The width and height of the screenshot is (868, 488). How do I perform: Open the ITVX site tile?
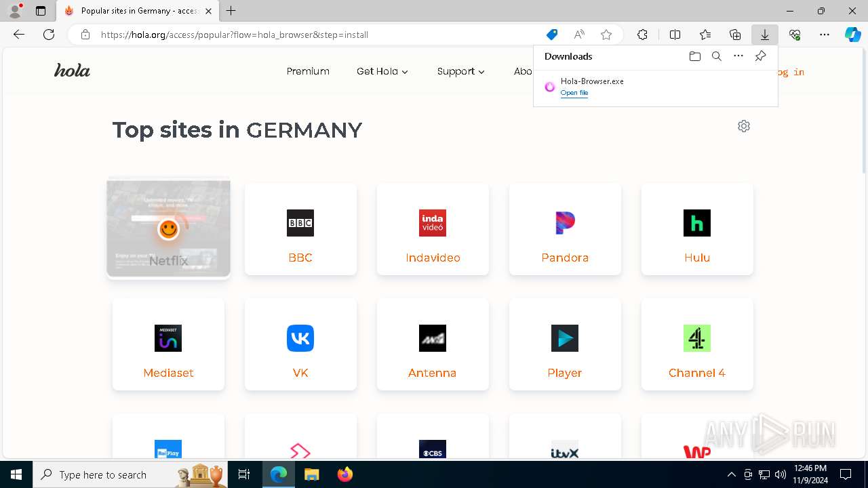point(565,436)
